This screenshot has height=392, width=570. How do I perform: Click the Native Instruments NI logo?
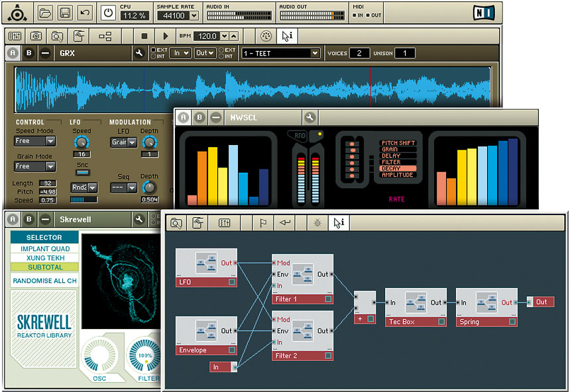484,13
